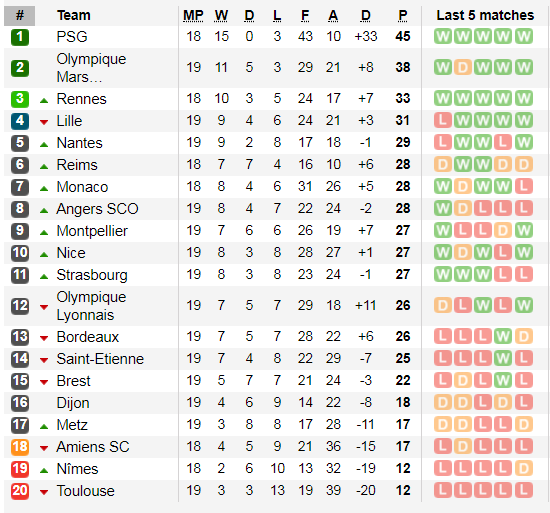Open the Olympique Lyonnais team link
The height and width of the screenshot is (513, 550).
(92, 306)
